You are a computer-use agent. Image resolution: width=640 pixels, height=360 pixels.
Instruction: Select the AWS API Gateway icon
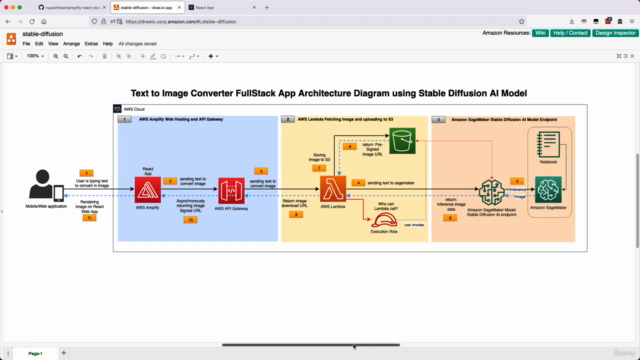pyautogui.click(x=231, y=191)
